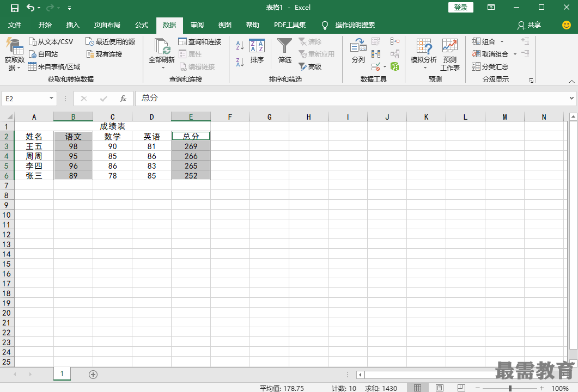Open the 组合 dropdown arrow
Image resolution: width=578 pixels, height=392 pixels.
502,41
